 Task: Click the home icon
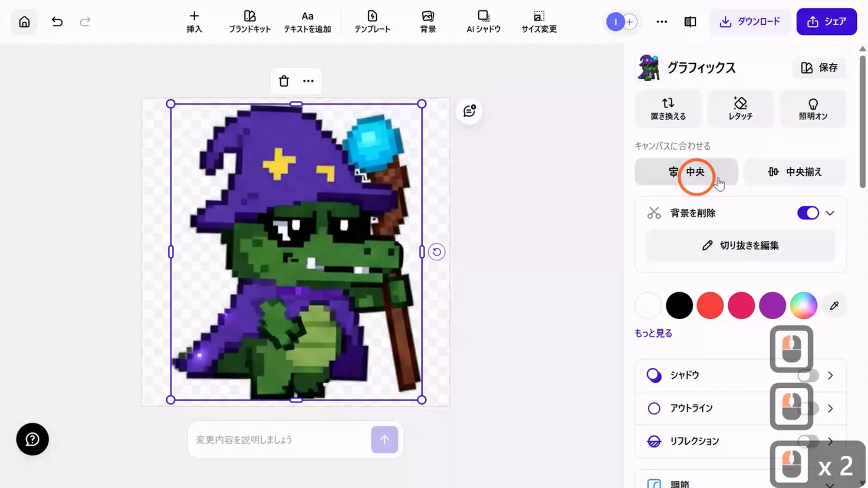[24, 22]
